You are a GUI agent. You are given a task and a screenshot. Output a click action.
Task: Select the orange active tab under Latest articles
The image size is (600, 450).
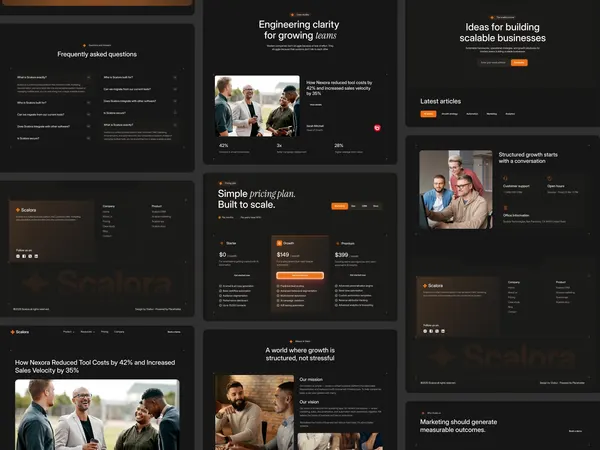click(x=428, y=114)
